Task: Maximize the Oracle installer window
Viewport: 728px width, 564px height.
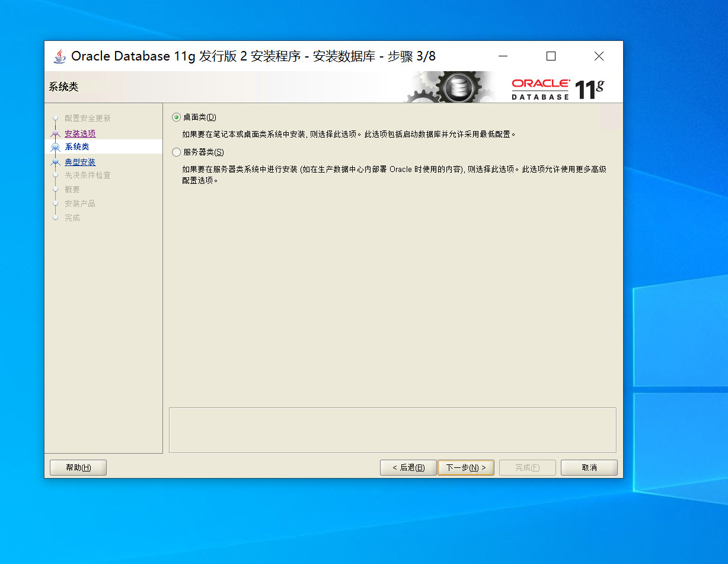Action: tap(551, 56)
